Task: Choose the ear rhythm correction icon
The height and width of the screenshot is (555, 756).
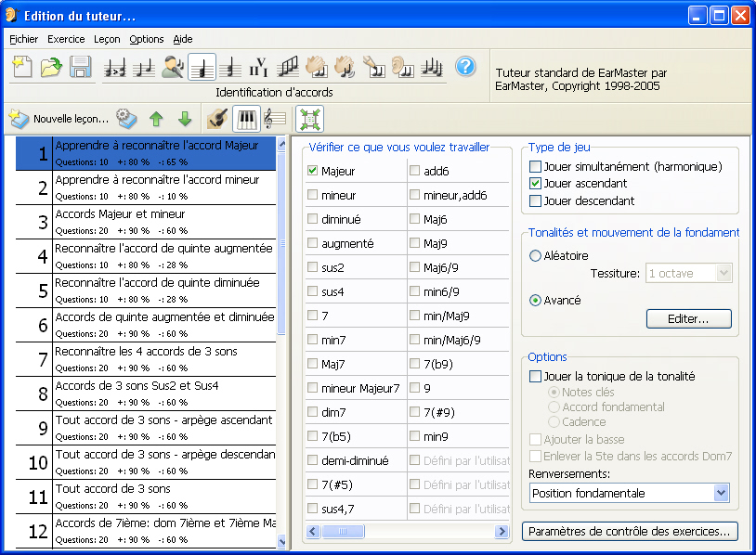Action: pos(403,67)
